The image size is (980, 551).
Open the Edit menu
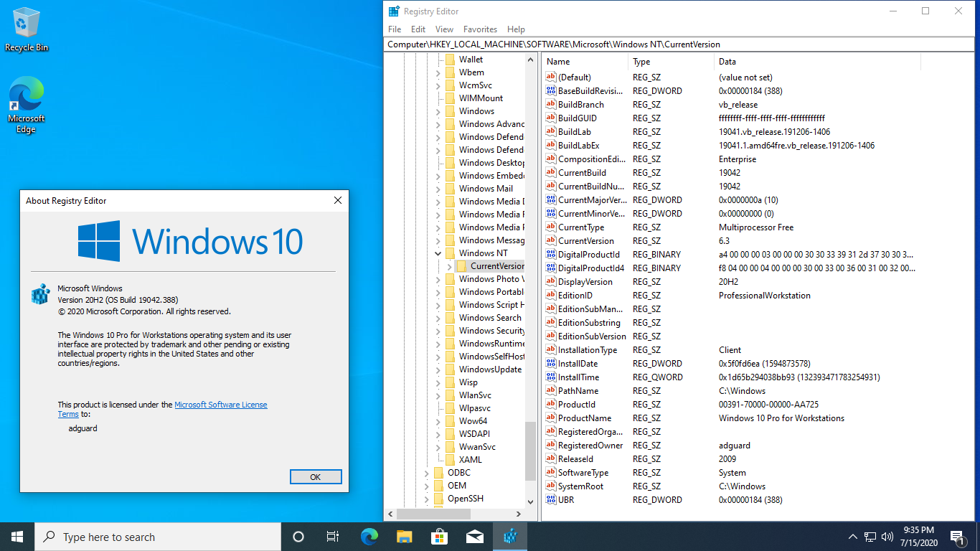point(418,29)
